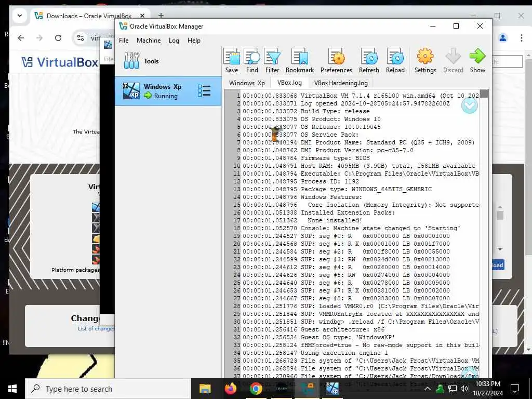
Task: Click the log vertical scrollbar thumb
Action: 484,94
